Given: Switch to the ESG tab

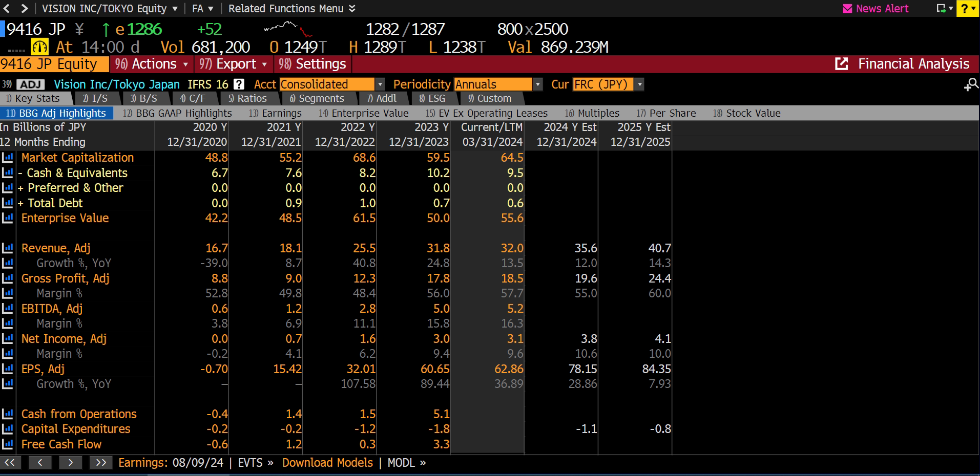Looking at the screenshot, I should tap(432, 98).
